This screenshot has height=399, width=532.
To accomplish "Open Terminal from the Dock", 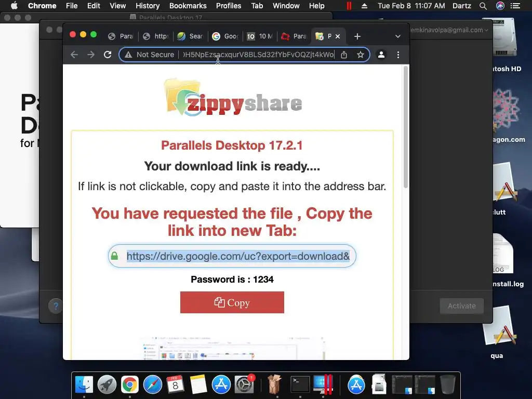I will click(x=300, y=385).
